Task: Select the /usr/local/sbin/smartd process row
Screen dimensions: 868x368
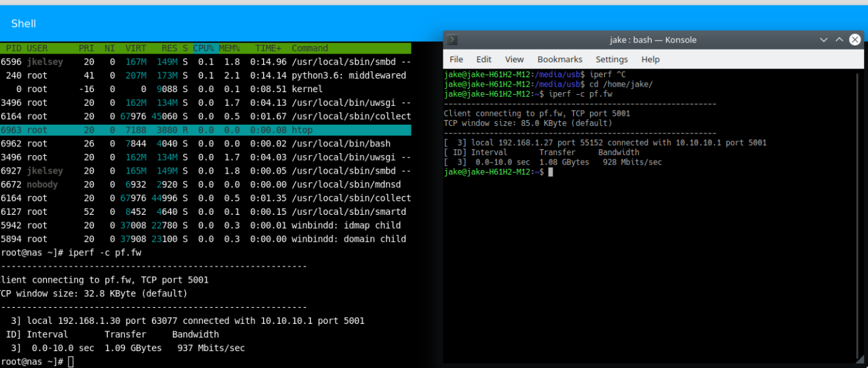Action: point(205,211)
